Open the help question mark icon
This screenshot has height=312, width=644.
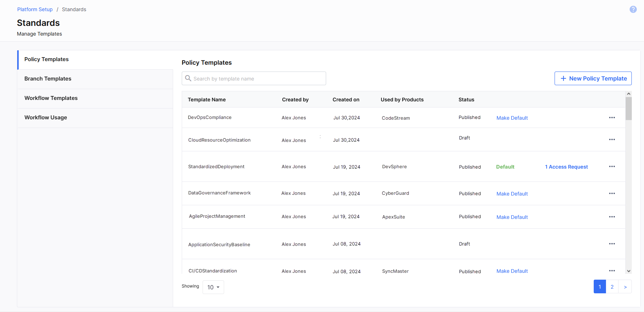(633, 9)
